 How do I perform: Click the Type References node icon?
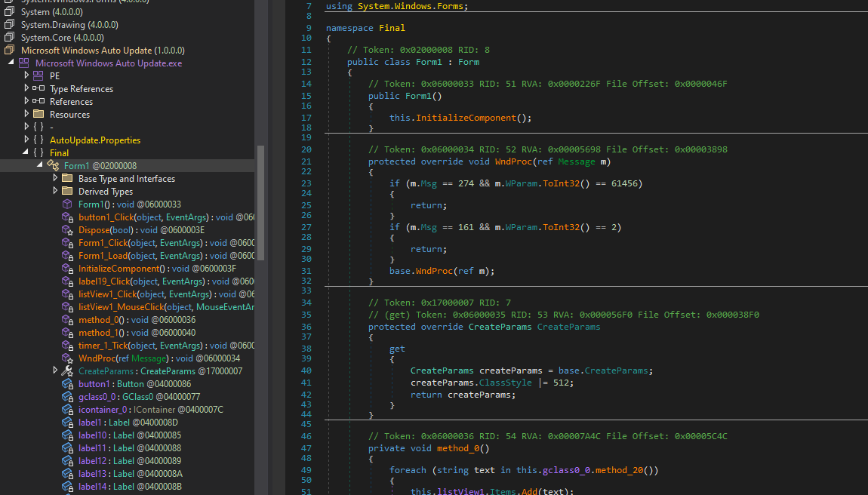point(38,89)
